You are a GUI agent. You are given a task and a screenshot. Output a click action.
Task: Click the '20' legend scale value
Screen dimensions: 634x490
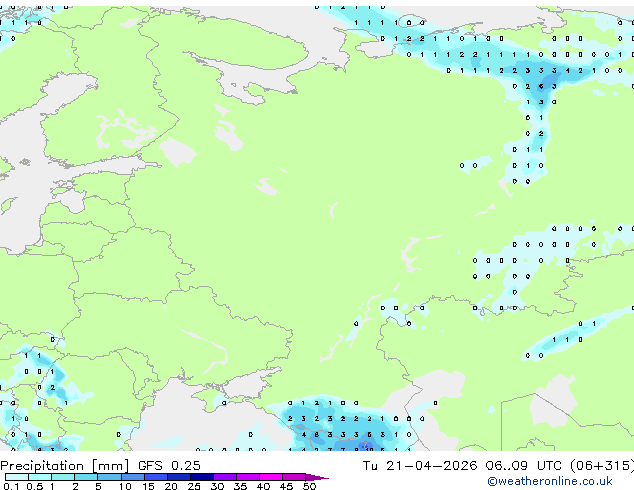click(171, 486)
